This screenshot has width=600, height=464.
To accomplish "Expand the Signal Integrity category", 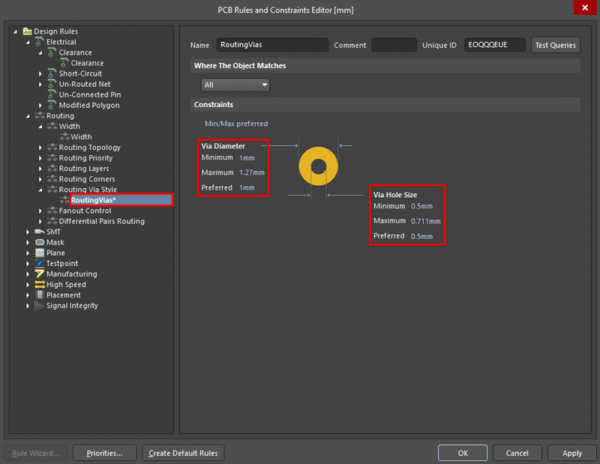I will [28, 306].
